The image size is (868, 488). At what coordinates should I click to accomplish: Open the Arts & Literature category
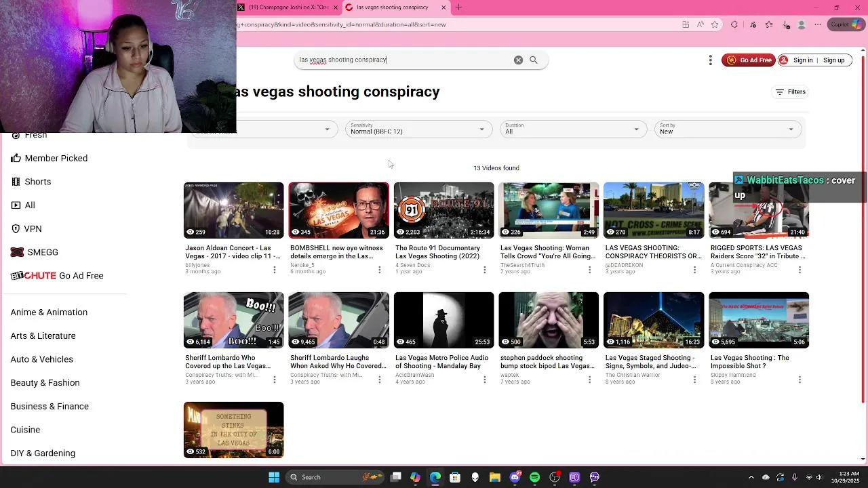(x=43, y=336)
